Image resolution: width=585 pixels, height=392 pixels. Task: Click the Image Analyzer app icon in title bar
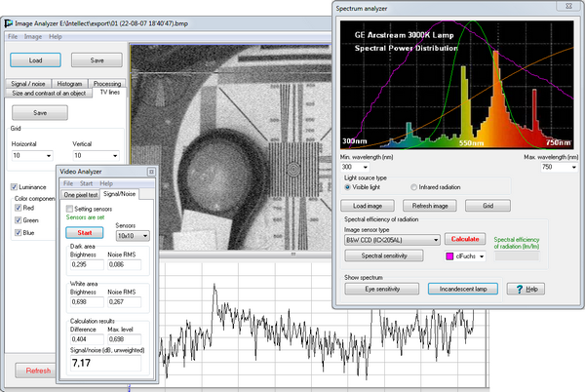10,22
